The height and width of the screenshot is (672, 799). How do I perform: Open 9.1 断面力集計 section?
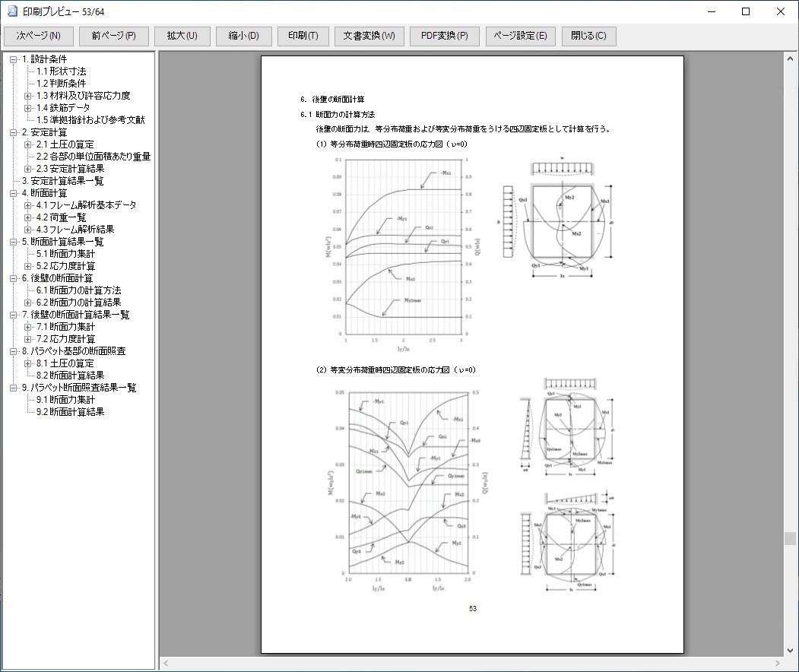[x=65, y=400]
